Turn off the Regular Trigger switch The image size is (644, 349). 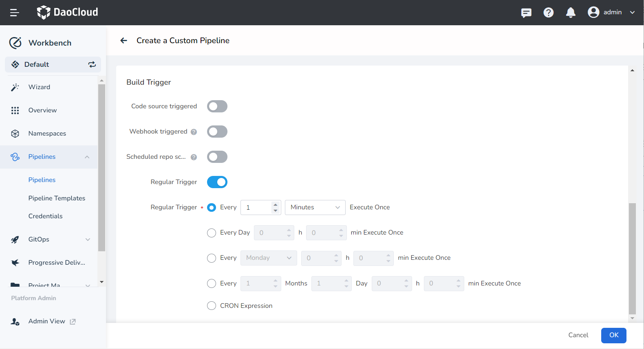pyautogui.click(x=217, y=182)
